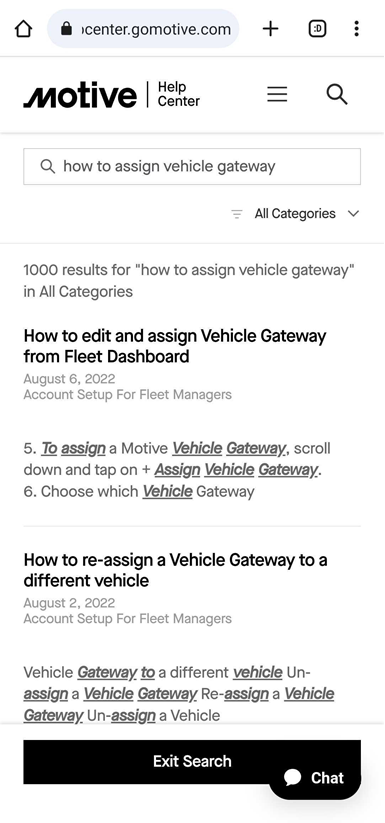Open the hamburger navigation menu
Screen dimensions: 385x823
[x=277, y=94]
